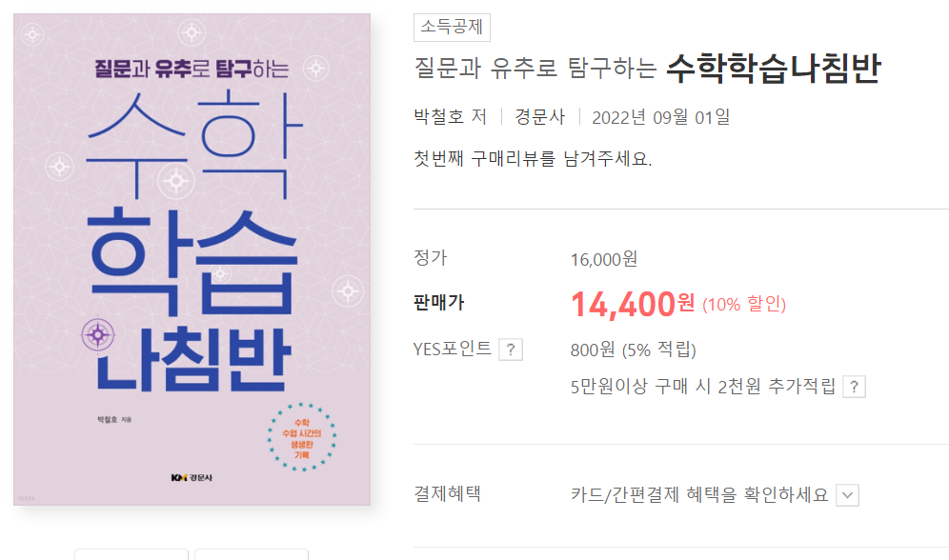Image resolution: width=949 pixels, height=560 pixels.
Task: Click the 카드/간편결제 혜택을 확인하세요 text
Action: [699, 495]
